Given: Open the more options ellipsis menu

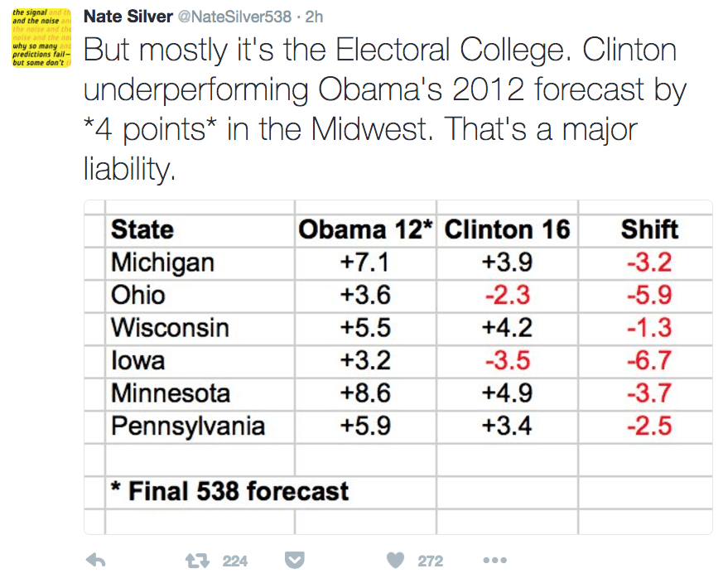Looking at the screenshot, I should pyautogui.click(x=494, y=561).
